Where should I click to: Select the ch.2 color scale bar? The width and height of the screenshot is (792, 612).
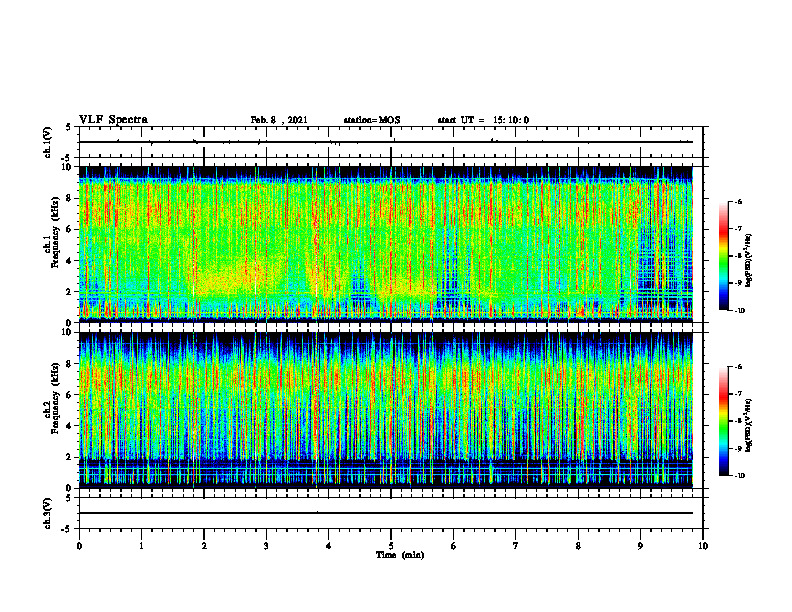coord(723,421)
